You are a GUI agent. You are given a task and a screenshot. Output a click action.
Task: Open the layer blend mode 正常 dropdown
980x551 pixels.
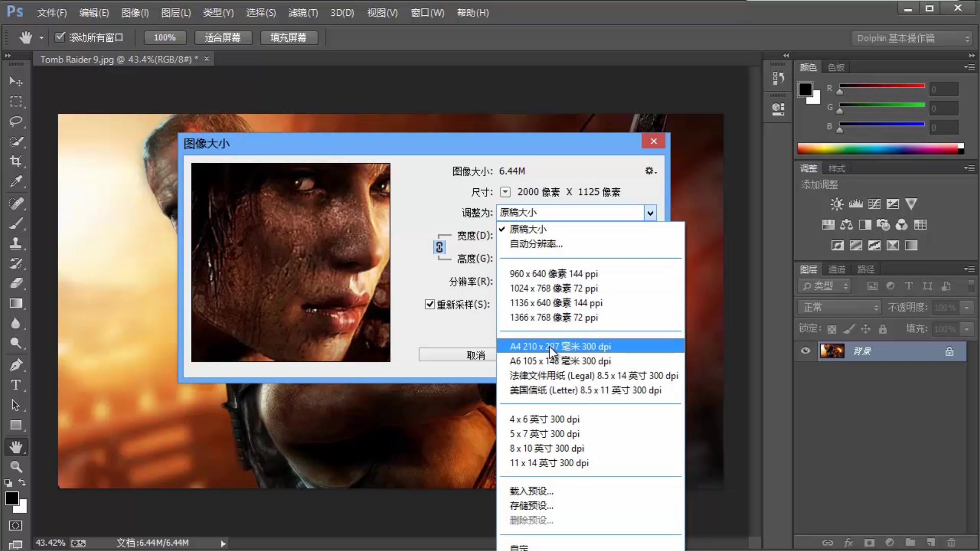coord(840,307)
